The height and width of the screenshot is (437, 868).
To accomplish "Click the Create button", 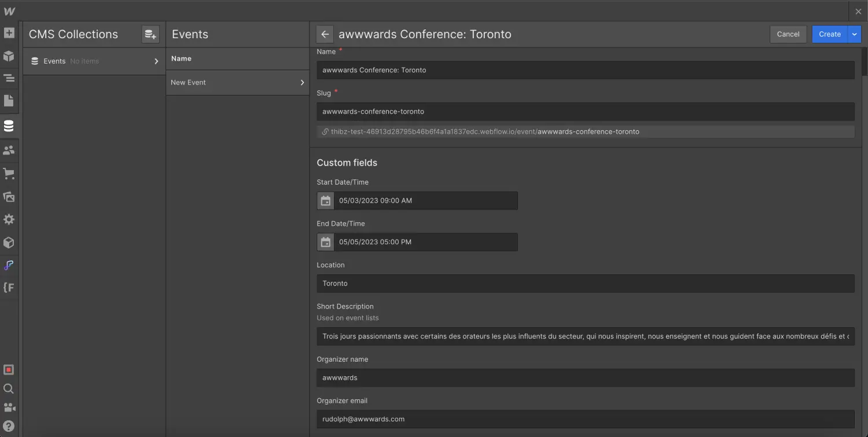I will click(830, 34).
